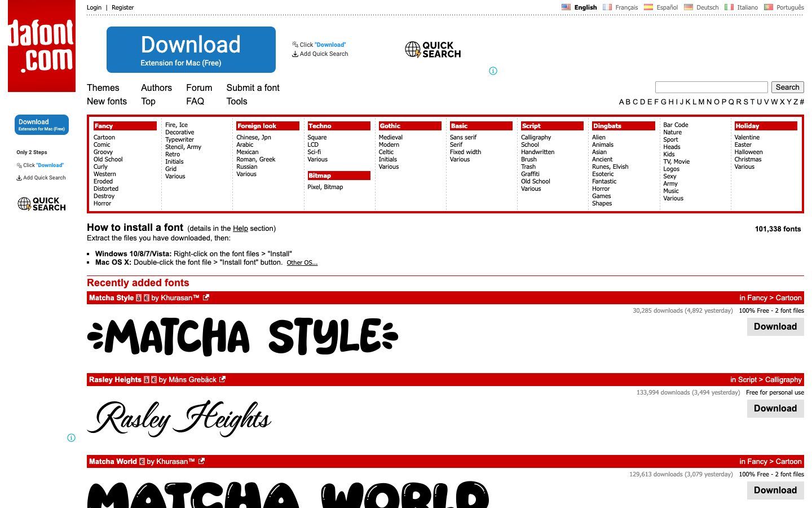The width and height of the screenshot is (812, 508).
Task: Click the Rasley Heights font preview image
Action: pyautogui.click(x=179, y=419)
